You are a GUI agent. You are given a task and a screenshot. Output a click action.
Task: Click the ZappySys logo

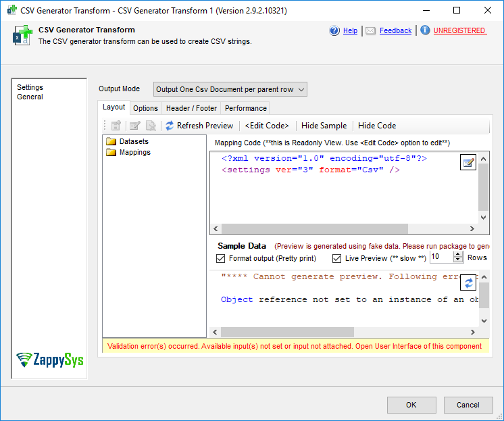[x=50, y=360]
